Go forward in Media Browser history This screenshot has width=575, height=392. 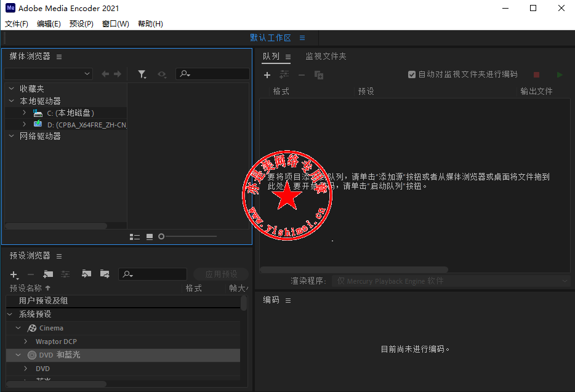coord(118,74)
